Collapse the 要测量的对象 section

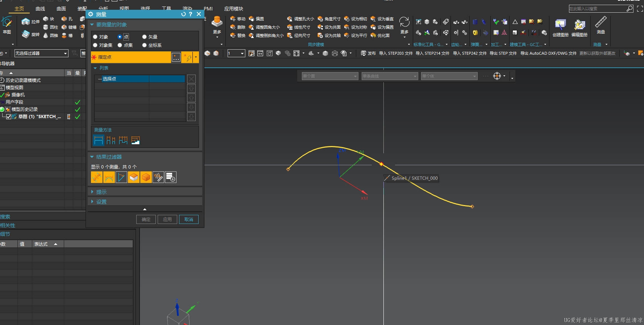click(x=92, y=25)
